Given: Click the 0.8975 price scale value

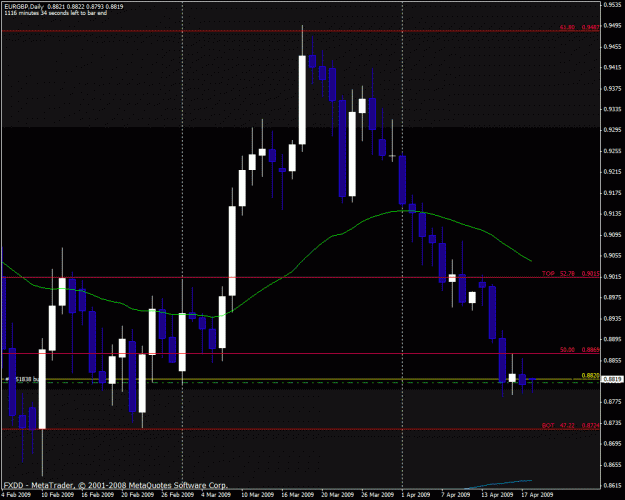Looking at the screenshot, I should (613, 297).
